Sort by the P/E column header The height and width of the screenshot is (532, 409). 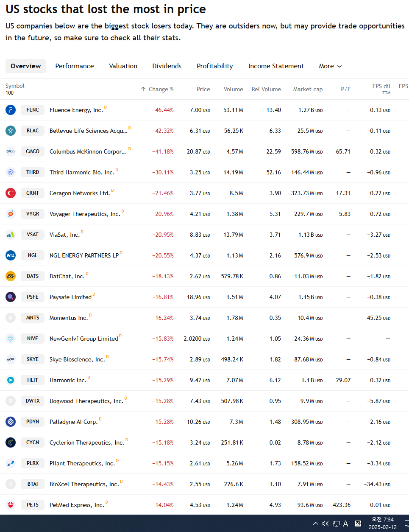pyautogui.click(x=346, y=89)
